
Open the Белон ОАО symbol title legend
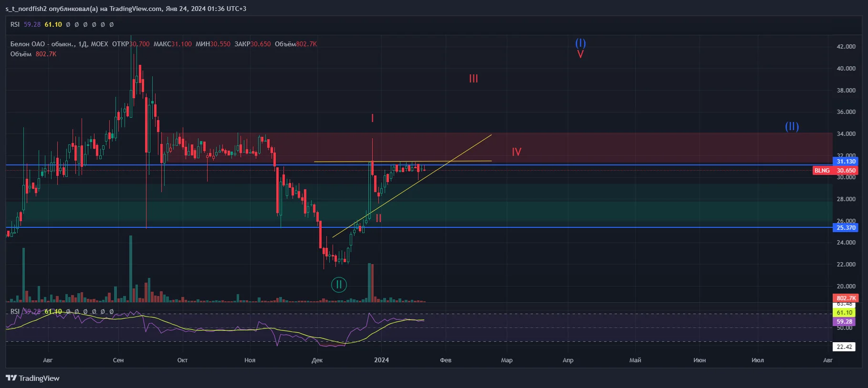coord(59,44)
